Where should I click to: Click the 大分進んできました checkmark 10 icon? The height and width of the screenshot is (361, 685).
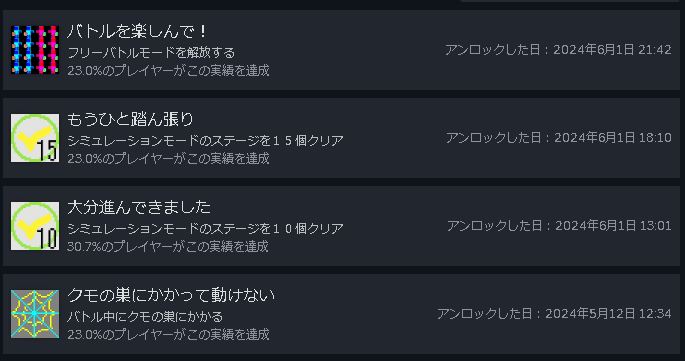coord(35,226)
